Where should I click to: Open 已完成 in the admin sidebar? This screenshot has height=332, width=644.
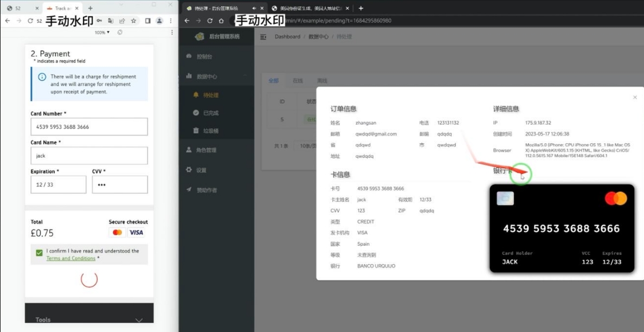(217, 113)
